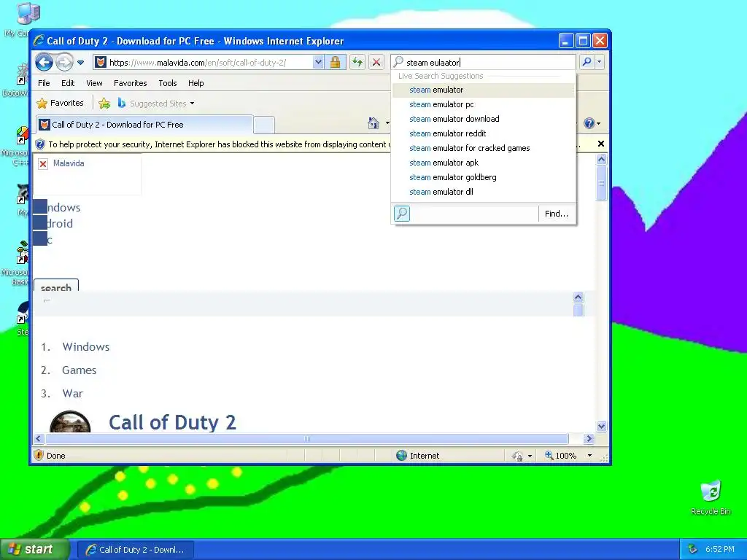Click the horizontal scrollbar right arrow
Screen dimensions: 747x560
click(x=589, y=438)
